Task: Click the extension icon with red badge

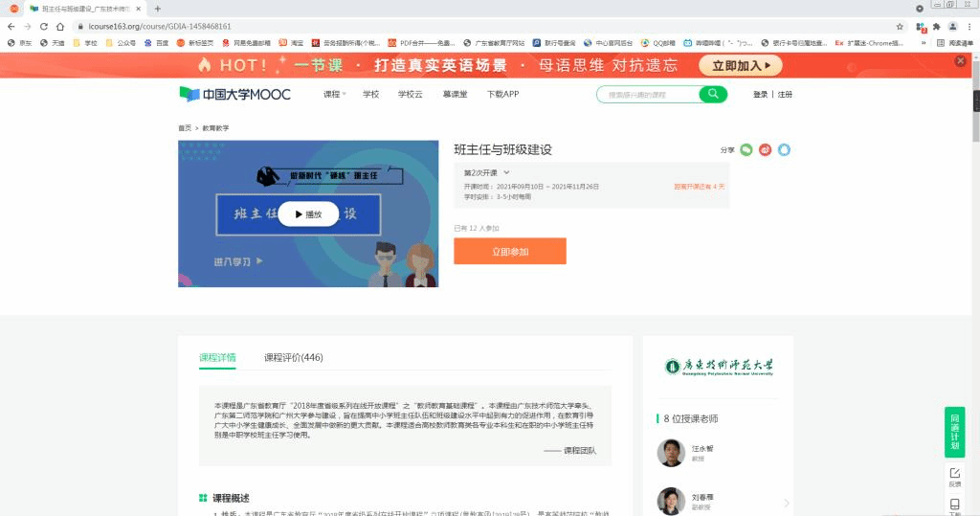Action: click(921, 27)
